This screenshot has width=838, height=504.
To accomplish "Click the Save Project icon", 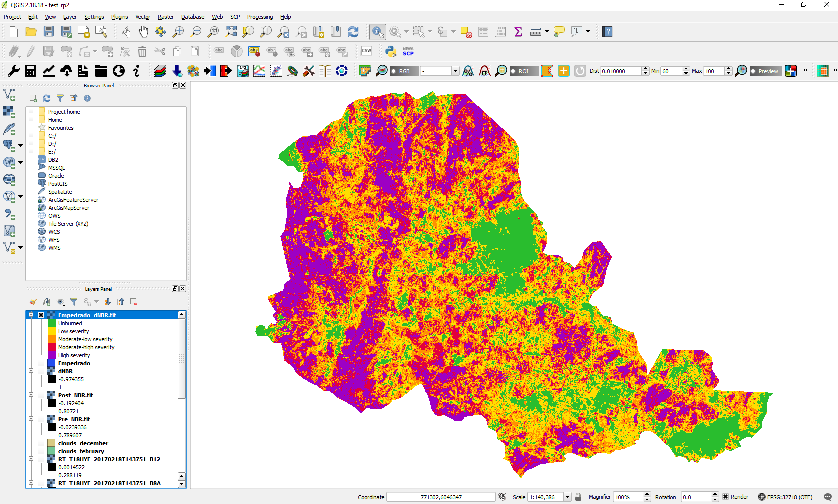I will [48, 32].
